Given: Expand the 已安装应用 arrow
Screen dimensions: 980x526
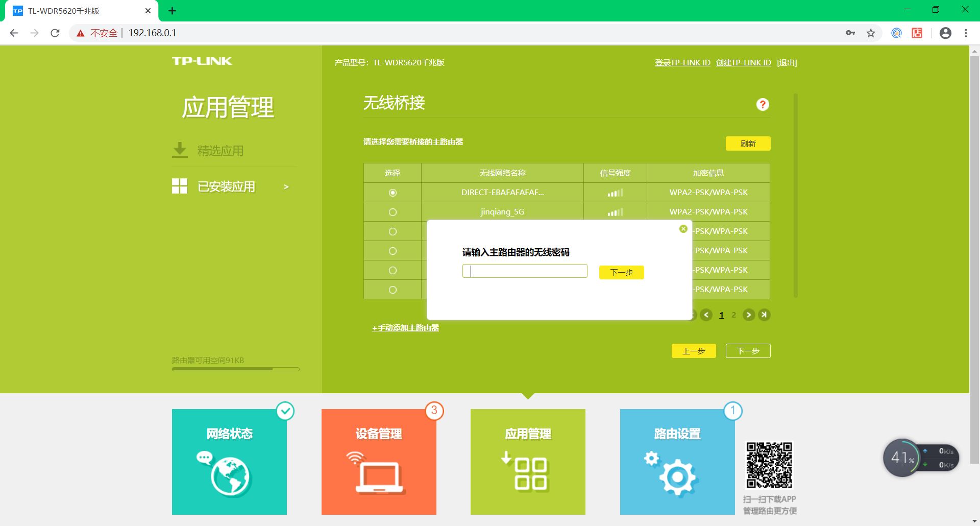Looking at the screenshot, I should pyautogui.click(x=286, y=187).
